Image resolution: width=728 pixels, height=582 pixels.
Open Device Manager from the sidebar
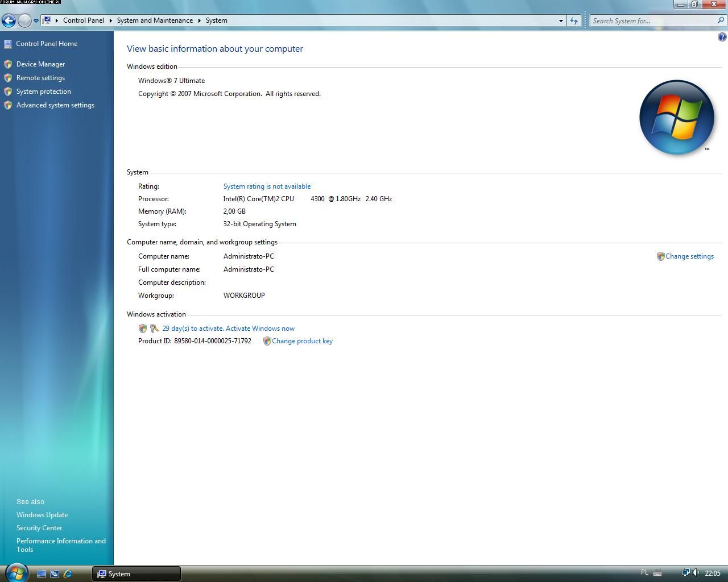click(x=40, y=64)
